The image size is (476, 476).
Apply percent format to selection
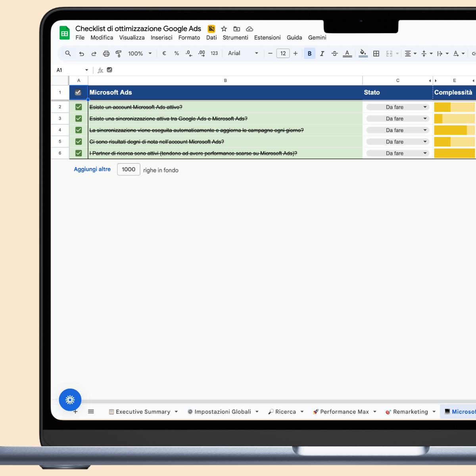point(176,53)
